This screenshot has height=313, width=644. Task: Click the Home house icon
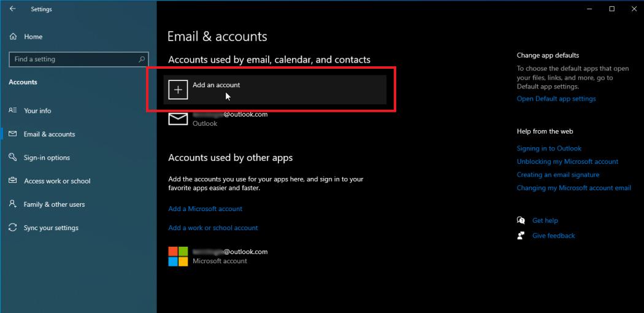pos(13,37)
